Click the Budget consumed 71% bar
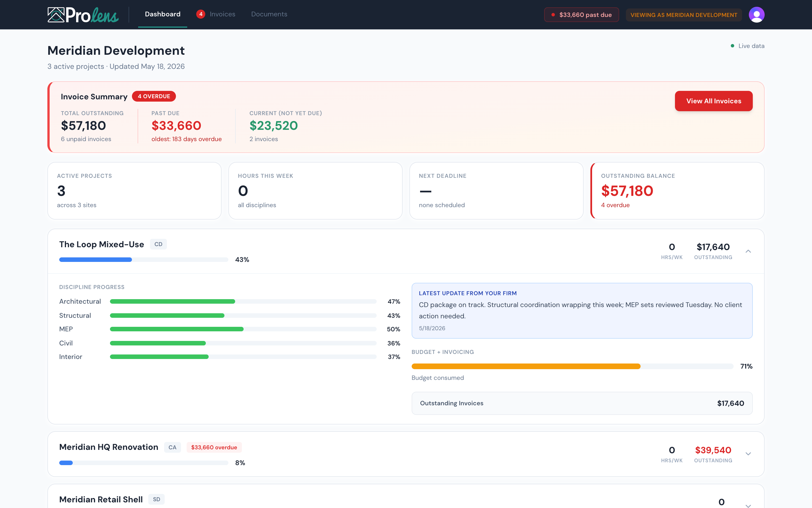Image resolution: width=812 pixels, height=508 pixels. coord(572,367)
